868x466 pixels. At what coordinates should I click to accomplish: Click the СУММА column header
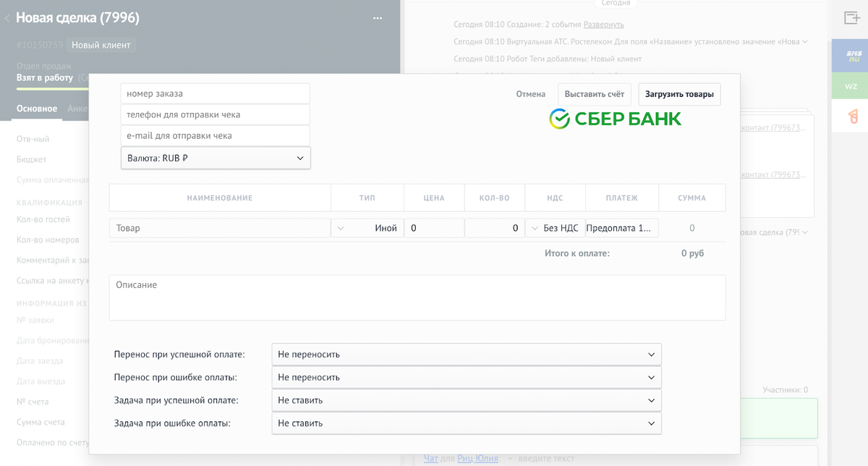692,198
